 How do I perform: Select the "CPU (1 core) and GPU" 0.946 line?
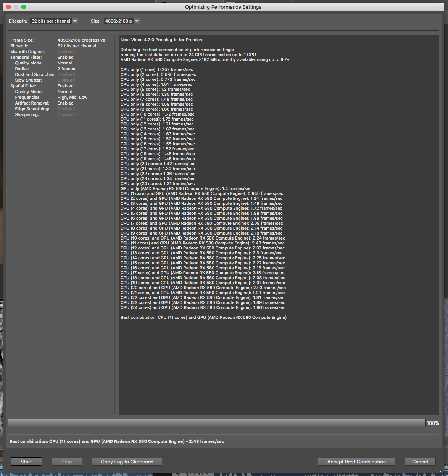coord(202,193)
